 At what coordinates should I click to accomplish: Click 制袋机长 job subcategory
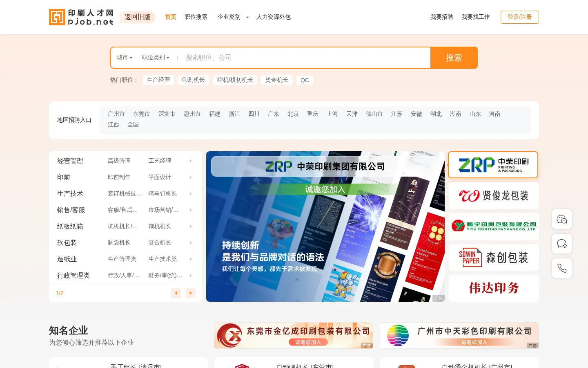pos(119,243)
